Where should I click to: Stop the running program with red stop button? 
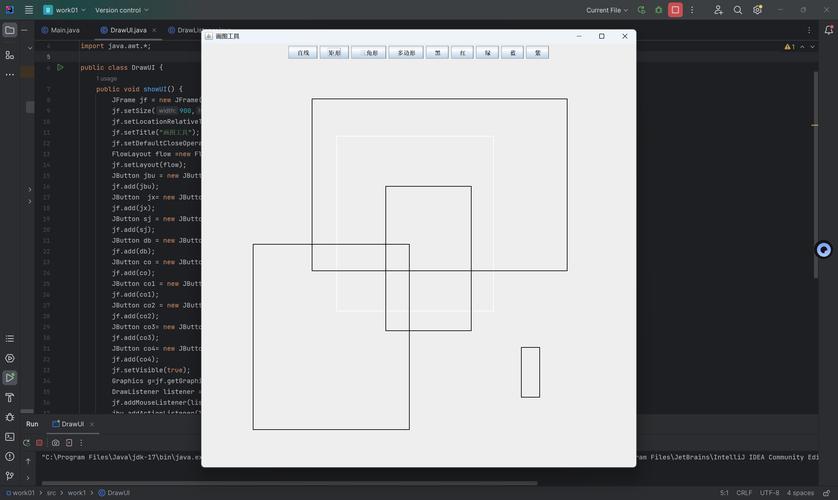pyautogui.click(x=675, y=10)
